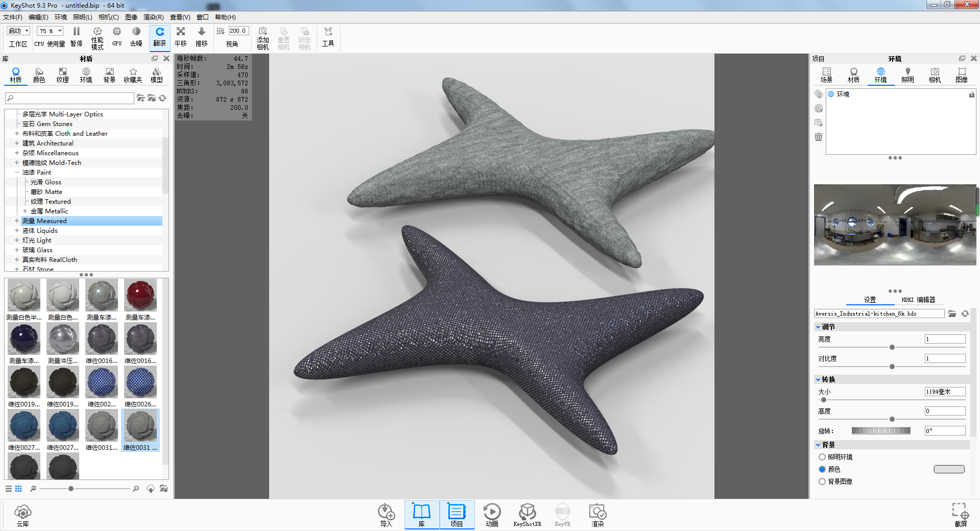Open the Workspace dropdown
980x531 pixels.
(18, 31)
